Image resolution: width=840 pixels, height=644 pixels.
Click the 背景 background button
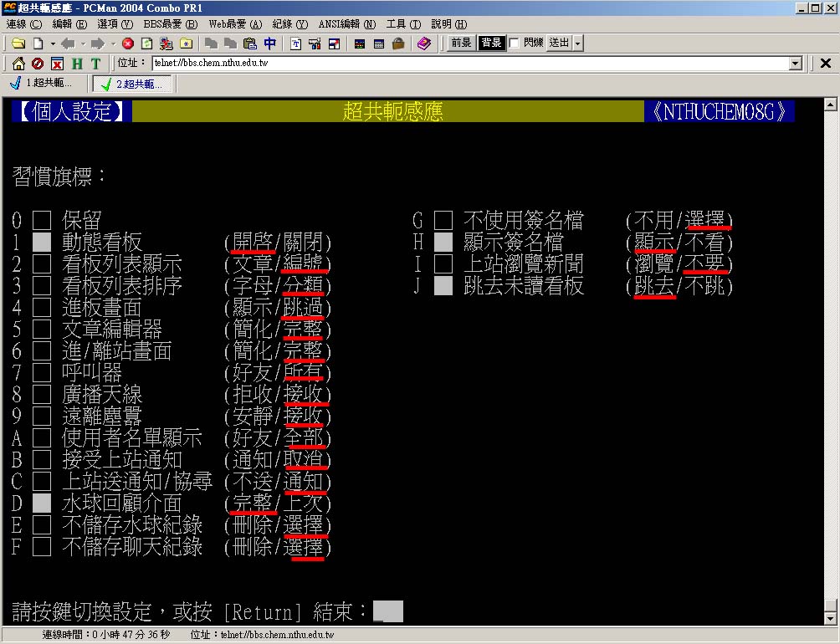click(x=491, y=43)
